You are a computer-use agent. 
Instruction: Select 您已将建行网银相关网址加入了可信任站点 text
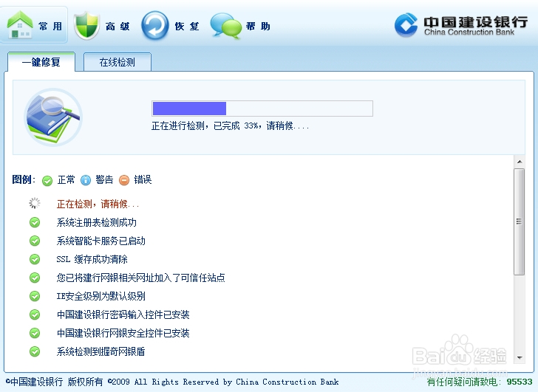click(140, 278)
